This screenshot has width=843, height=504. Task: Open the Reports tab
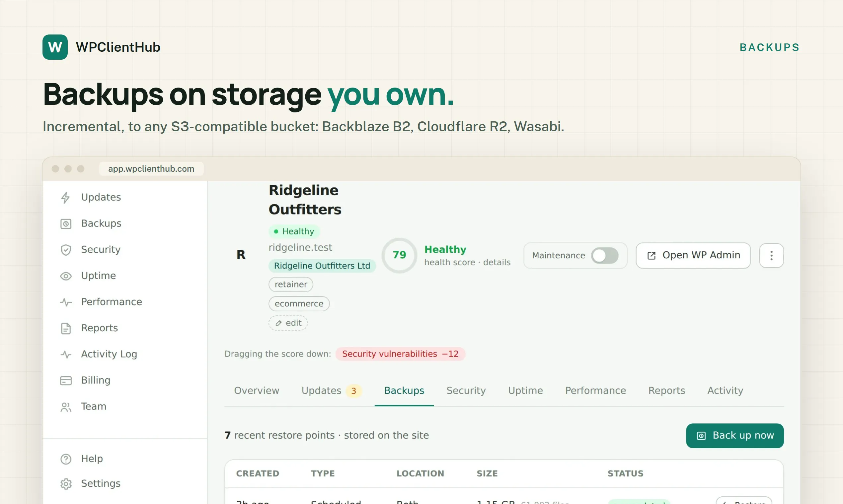pos(666,391)
